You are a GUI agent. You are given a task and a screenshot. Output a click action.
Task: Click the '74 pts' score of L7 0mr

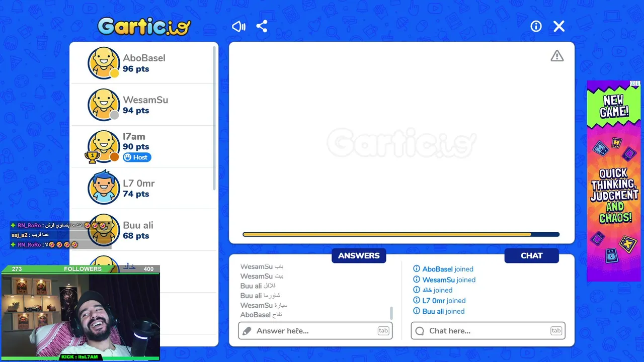pos(136,194)
